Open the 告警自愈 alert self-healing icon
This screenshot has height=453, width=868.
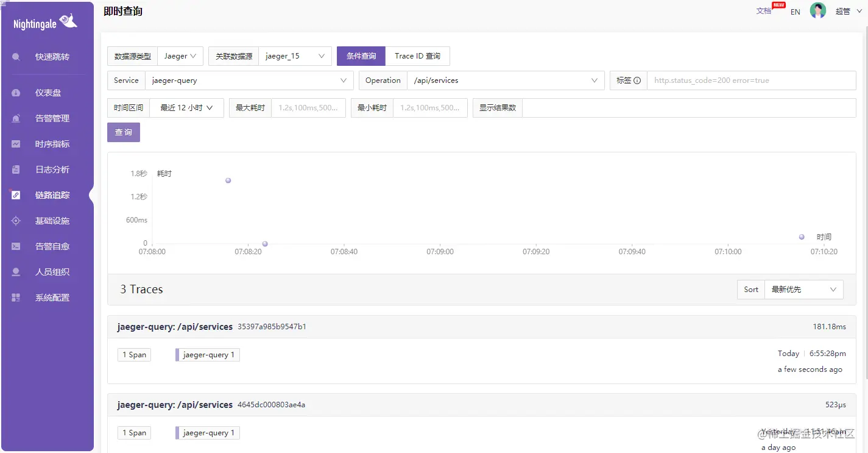click(x=16, y=246)
